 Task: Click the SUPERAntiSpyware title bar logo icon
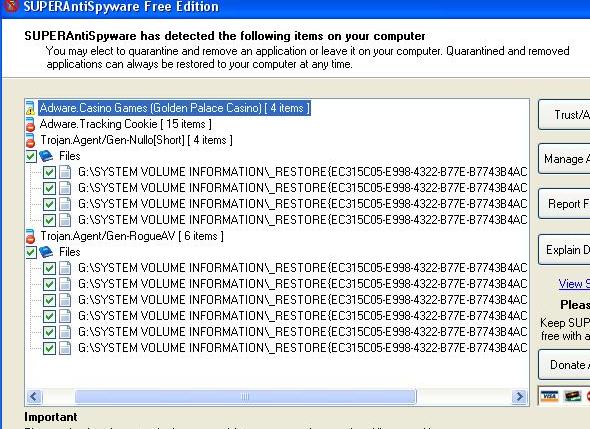(x=11, y=5)
